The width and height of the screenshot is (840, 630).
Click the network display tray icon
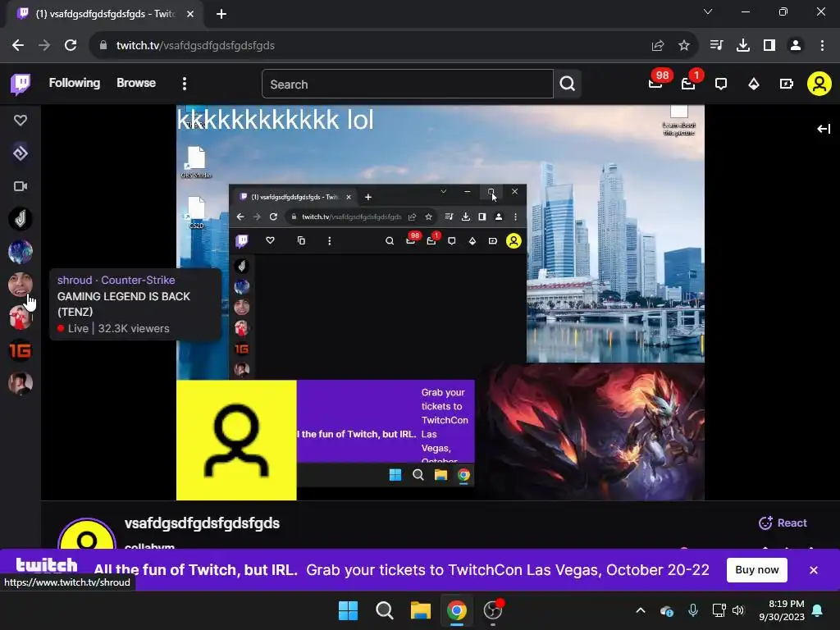click(x=719, y=610)
